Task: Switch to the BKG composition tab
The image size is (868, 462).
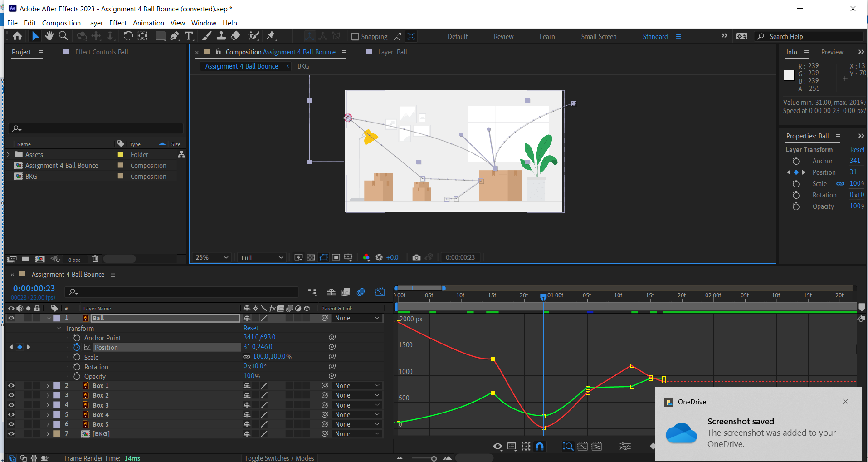Action: point(302,66)
